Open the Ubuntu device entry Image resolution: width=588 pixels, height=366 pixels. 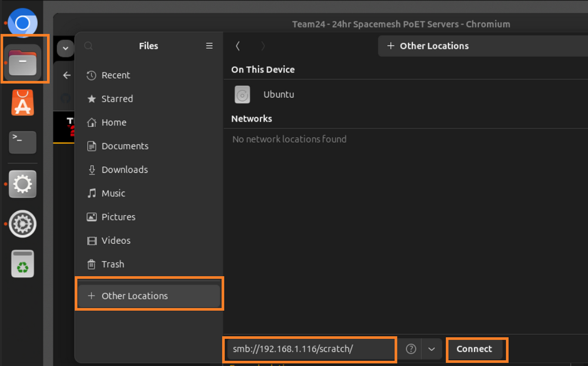[406, 95]
